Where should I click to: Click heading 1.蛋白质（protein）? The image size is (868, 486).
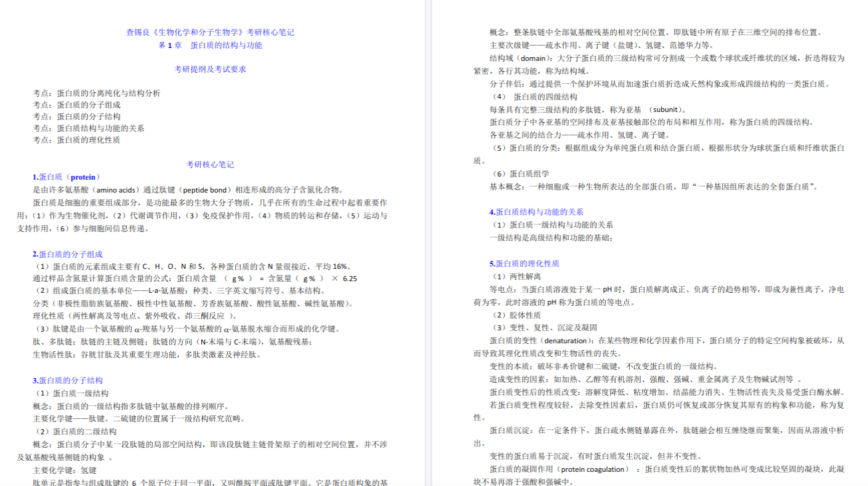[x=66, y=177]
